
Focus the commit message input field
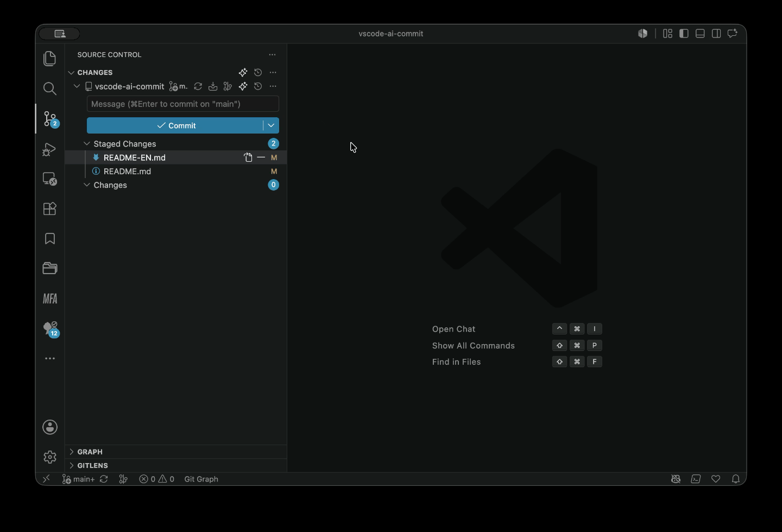coord(183,104)
